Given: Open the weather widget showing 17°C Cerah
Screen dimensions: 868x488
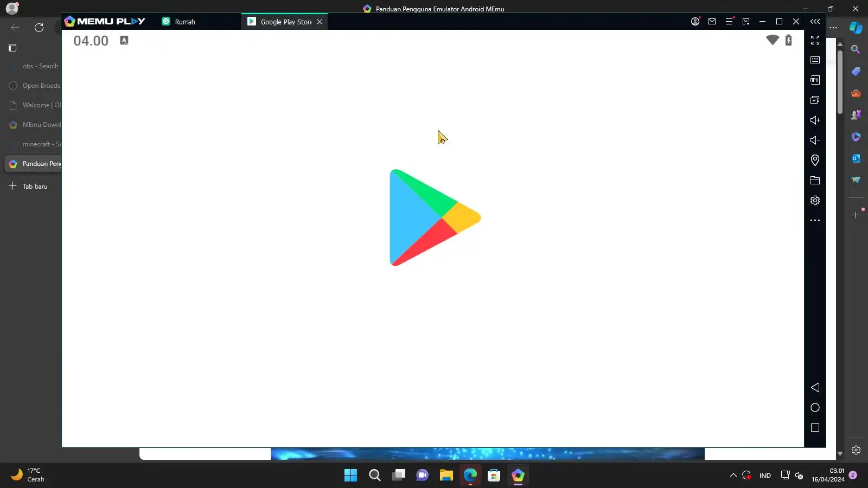Looking at the screenshot, I should click(28, 475).
